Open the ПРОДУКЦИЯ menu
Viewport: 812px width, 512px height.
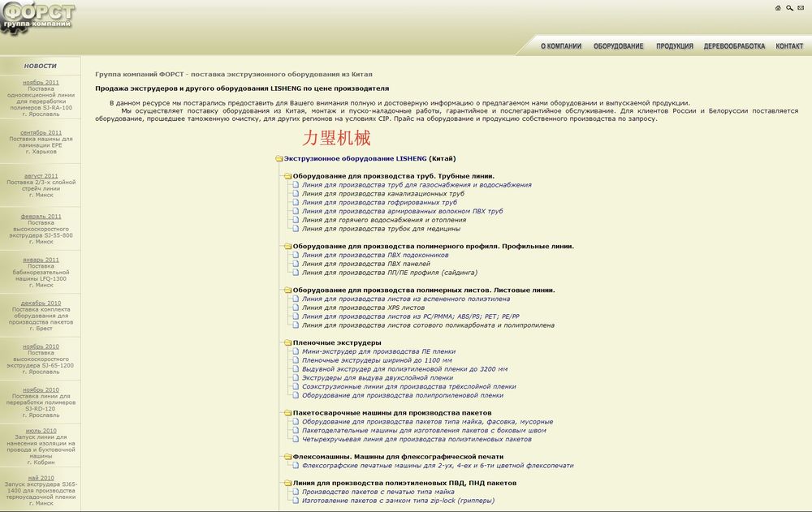point(674,46)
